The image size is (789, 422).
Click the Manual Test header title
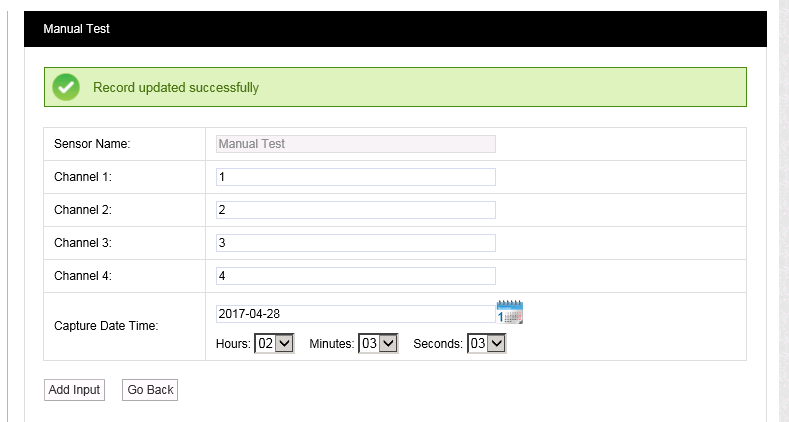tap(76, 29)
